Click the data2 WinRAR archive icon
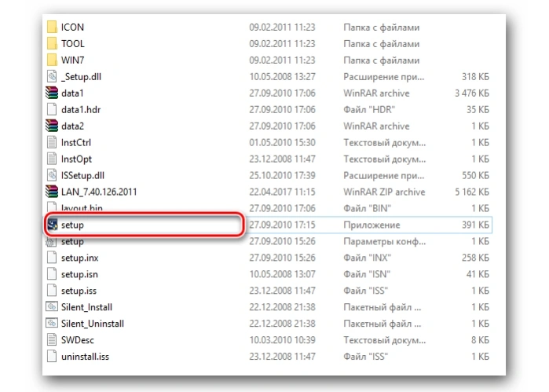The height and width of the screenshot is (392, 549). [x=52, y=126]
